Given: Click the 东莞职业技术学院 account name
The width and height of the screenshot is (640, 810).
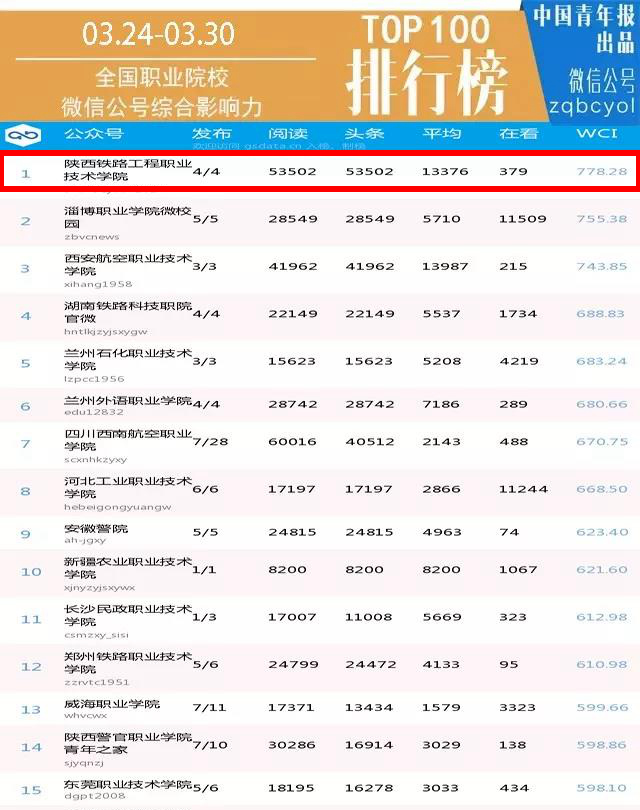Looking at the screenshot, I should click(x=126, y=783).
